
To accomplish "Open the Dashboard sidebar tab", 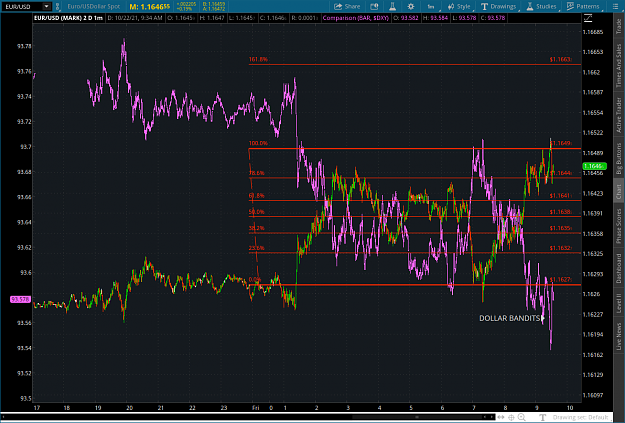I will click(619, 268).
